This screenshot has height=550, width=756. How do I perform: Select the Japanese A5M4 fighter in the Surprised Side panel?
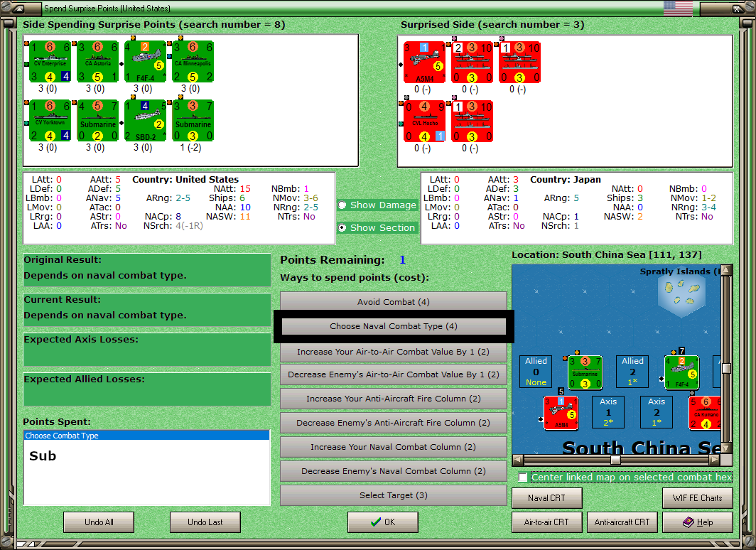[x=424, y=63]
